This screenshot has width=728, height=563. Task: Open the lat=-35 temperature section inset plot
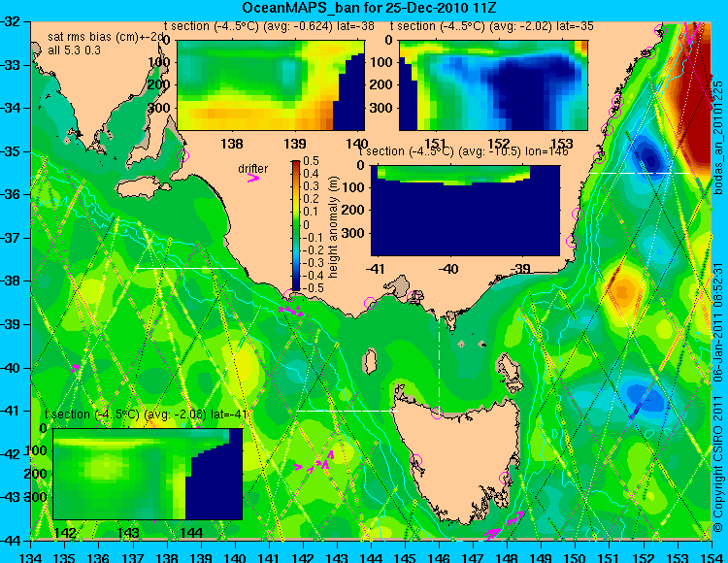493,85
